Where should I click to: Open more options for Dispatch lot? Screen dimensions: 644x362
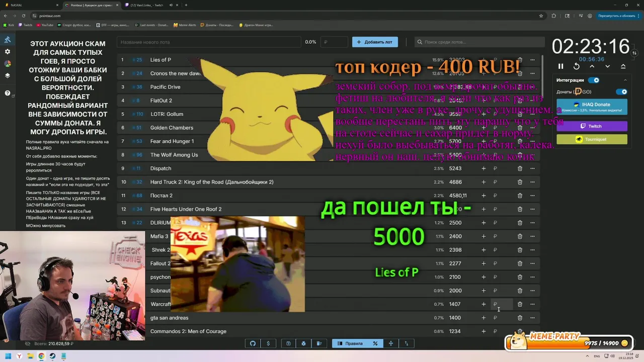pyautogui.click(x=532, y=168)
